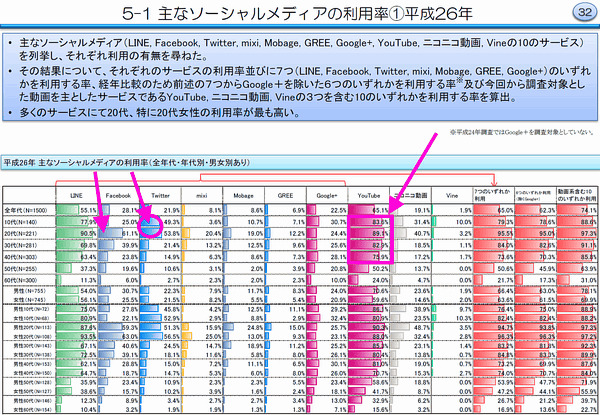Click the 28.1% Facebook value for 全年代
Viewport: 600px width, 415px height.
130,210
